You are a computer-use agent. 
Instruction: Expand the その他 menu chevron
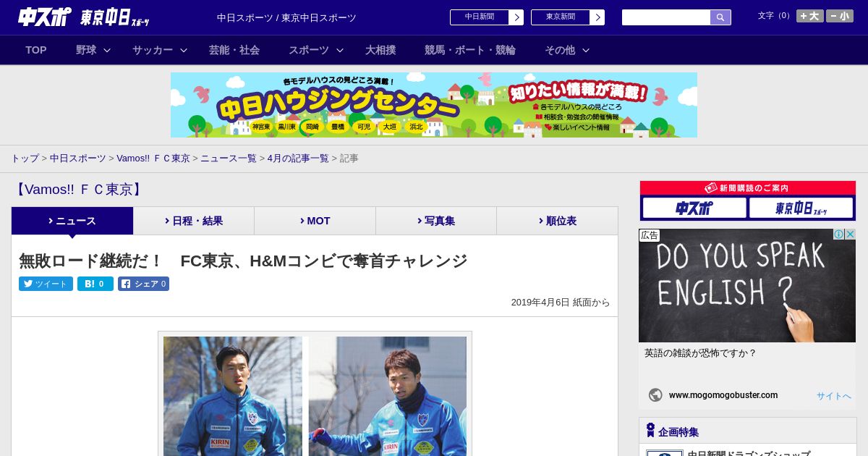coord(586,51)
